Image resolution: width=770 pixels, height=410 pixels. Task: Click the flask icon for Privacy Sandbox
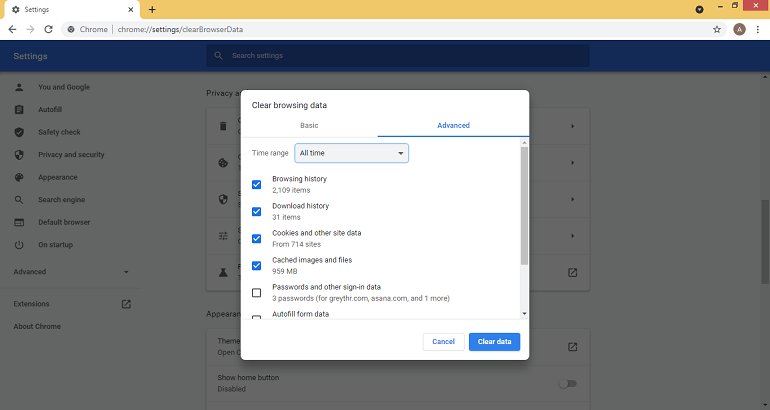(x=223, y=273)
